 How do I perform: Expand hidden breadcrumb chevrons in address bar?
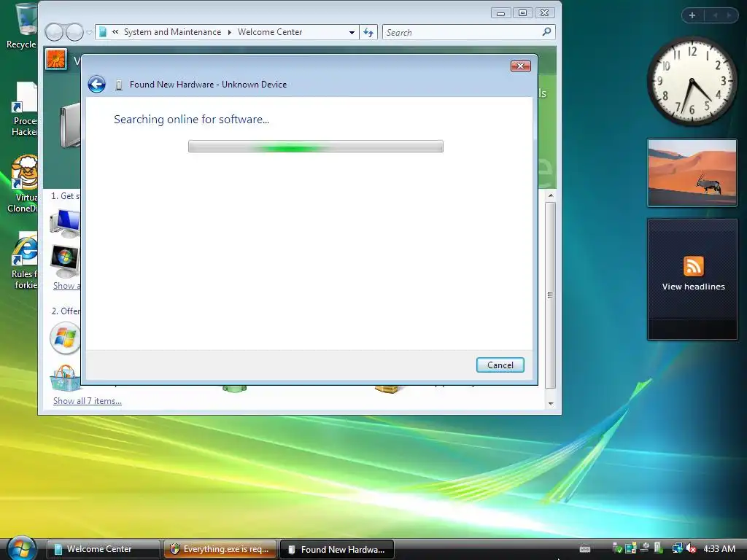click(x=115, y=32)
